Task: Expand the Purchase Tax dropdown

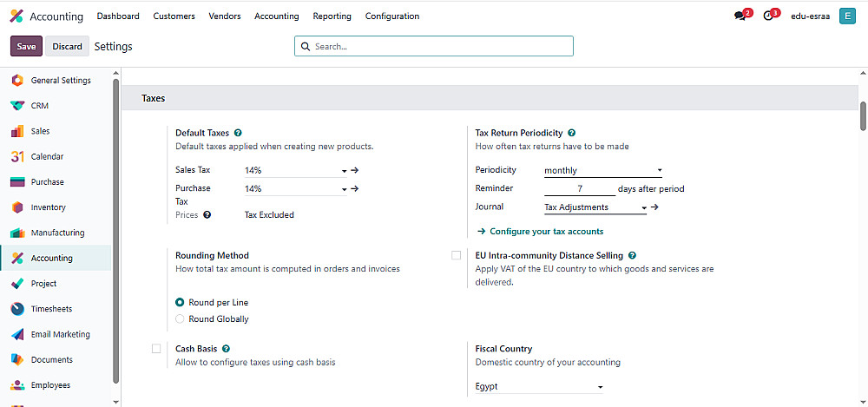Action: pyautogui.click(x=295, y=188)
